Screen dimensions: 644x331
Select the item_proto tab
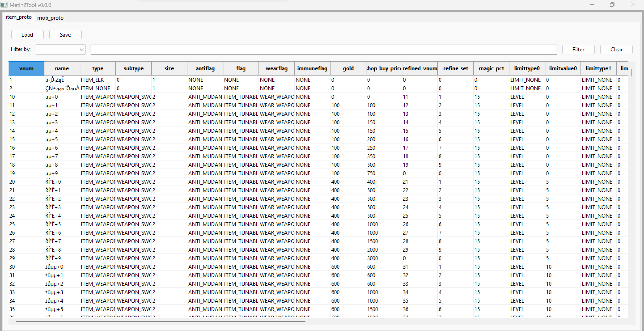[19, 17]
